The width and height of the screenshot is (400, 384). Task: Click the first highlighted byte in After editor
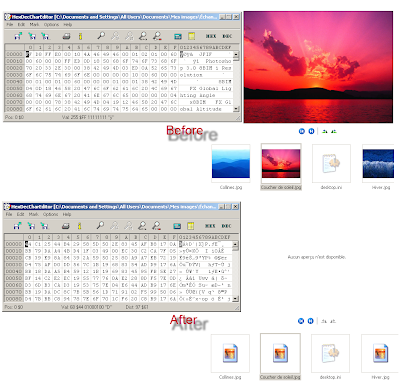(28, 244)
